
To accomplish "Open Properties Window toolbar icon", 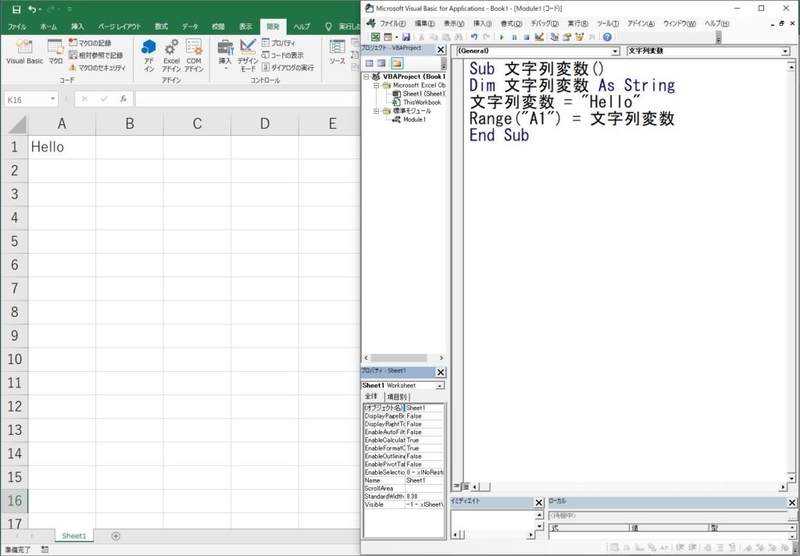I will coord(567,37).
